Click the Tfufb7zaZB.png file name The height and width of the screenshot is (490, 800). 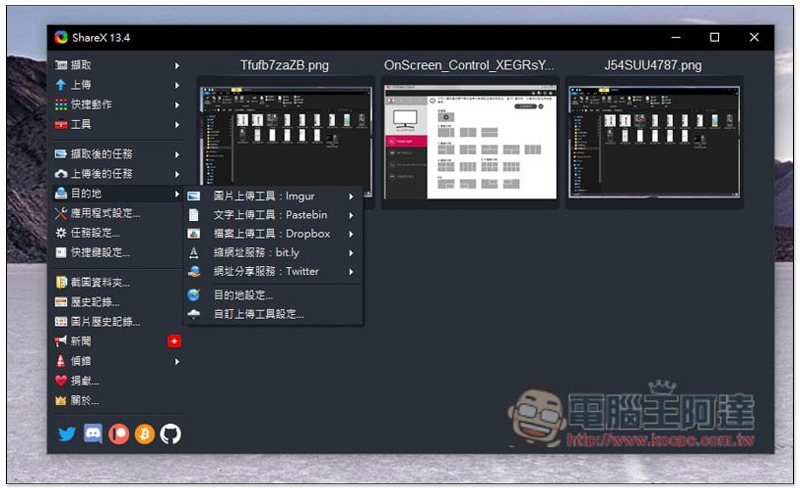tap(284, 65)
